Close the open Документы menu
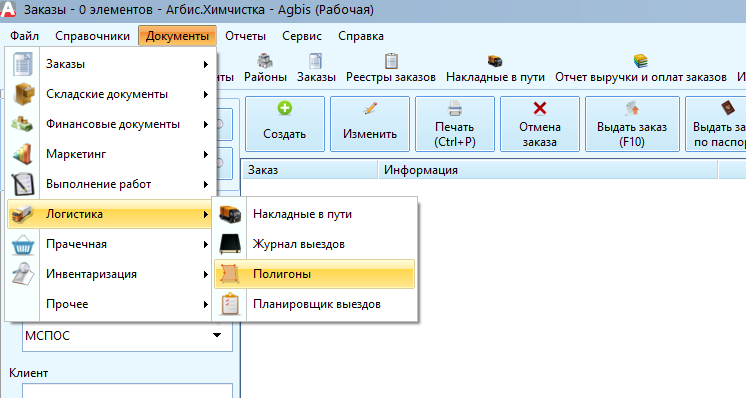Screen dimensions: 746x398 (x=177, y=36)
